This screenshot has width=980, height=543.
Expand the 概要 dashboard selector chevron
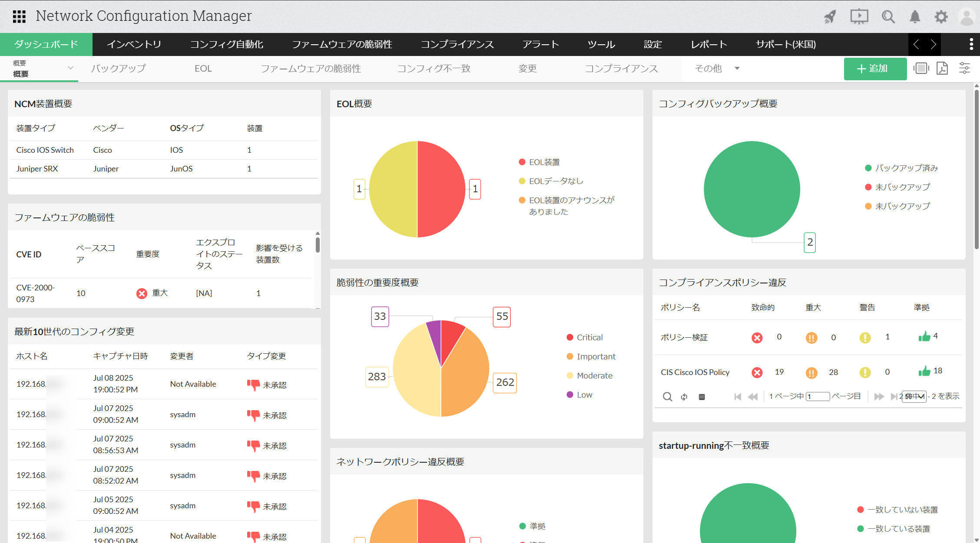pyautogui.click(x=70, y=68)
